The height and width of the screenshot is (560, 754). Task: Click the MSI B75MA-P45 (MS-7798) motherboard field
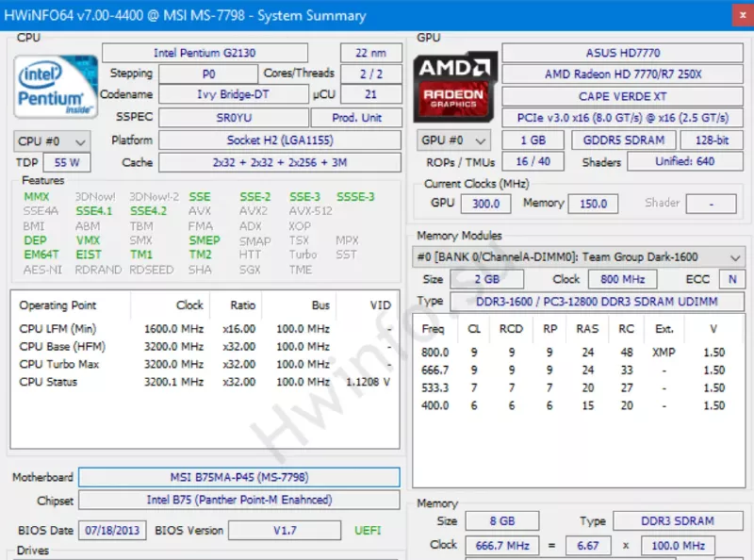click(x=239, y=477)
